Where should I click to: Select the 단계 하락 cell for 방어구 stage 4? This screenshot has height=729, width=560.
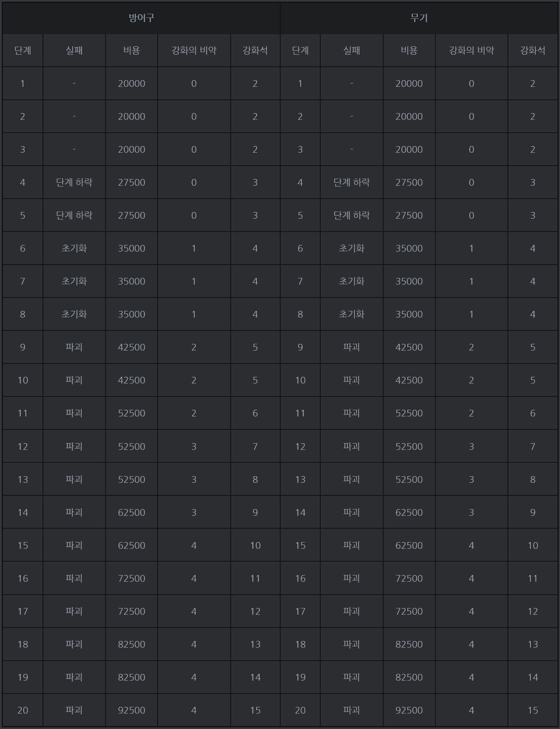(x=74, y=182)
